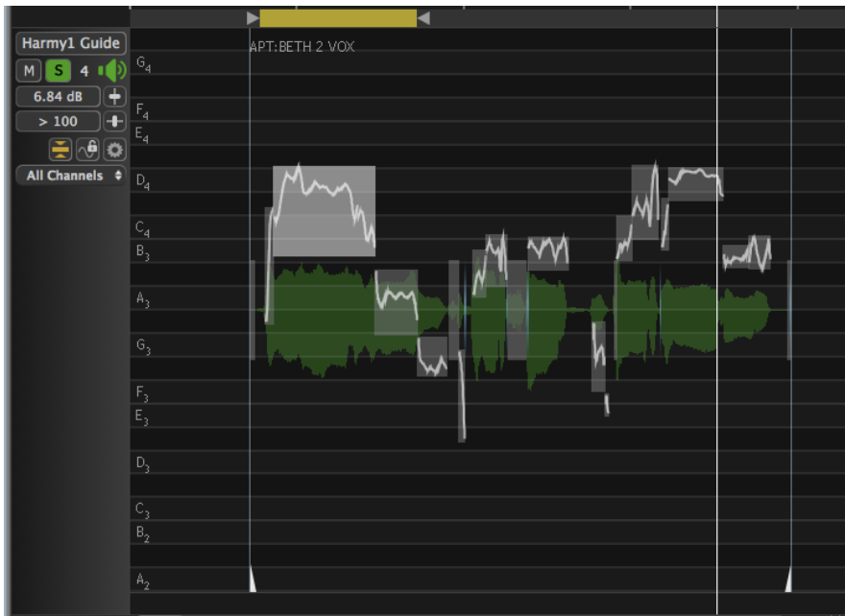
Task: Mute the Harmy1 Guide track
Action: click(x=29, y=70)
